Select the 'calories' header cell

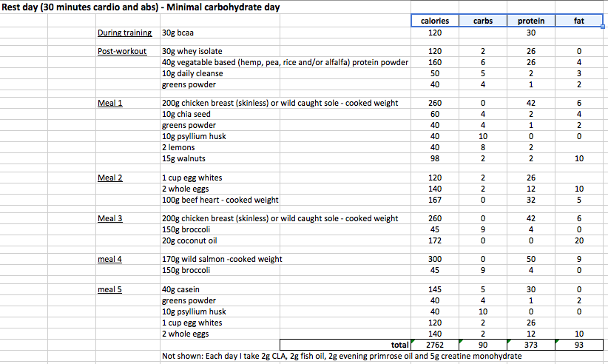435,21
